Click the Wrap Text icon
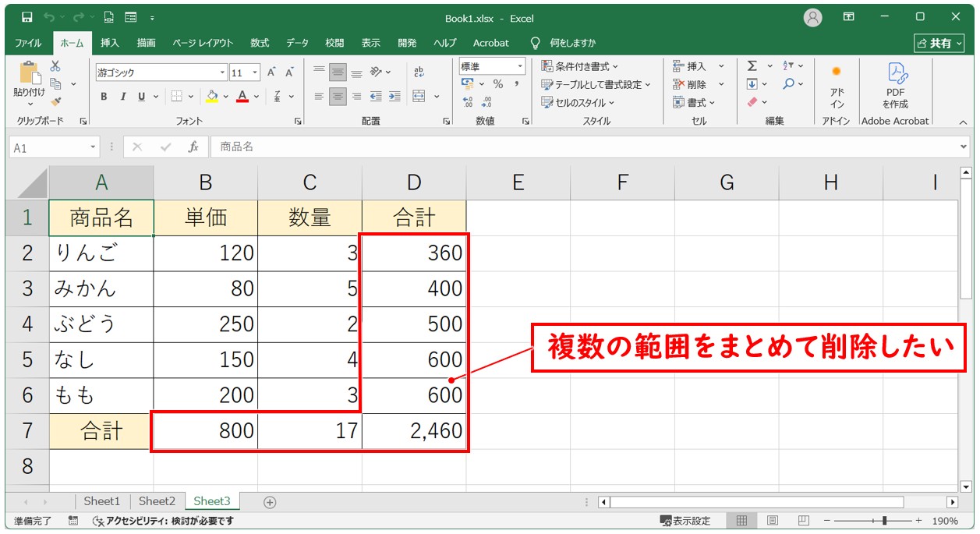Viewport: 980px width, 534px height. pos(419,72)
